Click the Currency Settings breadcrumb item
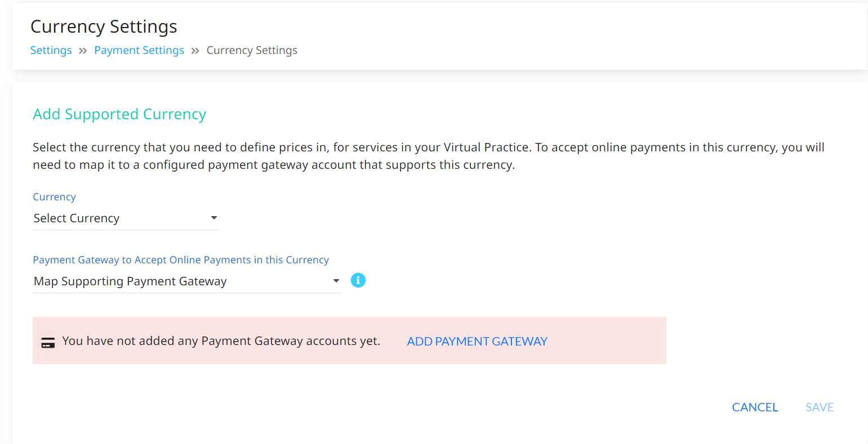This screenshot has width=868, height=444. (252, 50)
